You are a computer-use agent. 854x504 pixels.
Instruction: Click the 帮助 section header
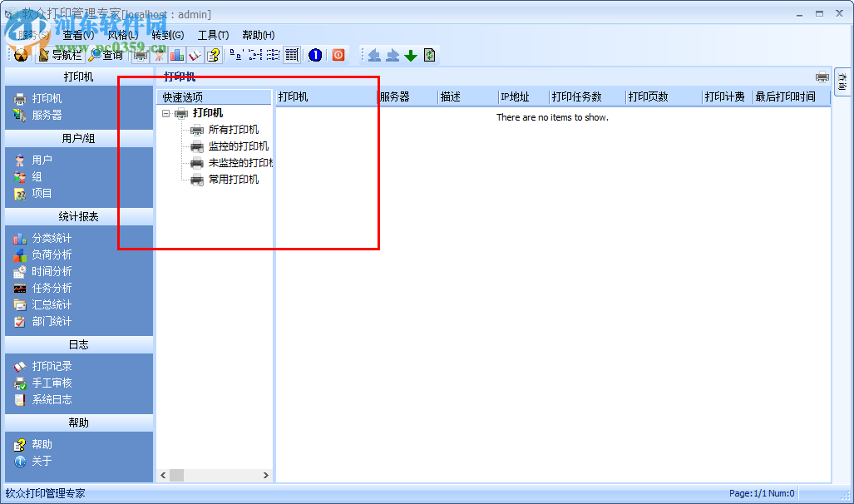tap(79, 422)
